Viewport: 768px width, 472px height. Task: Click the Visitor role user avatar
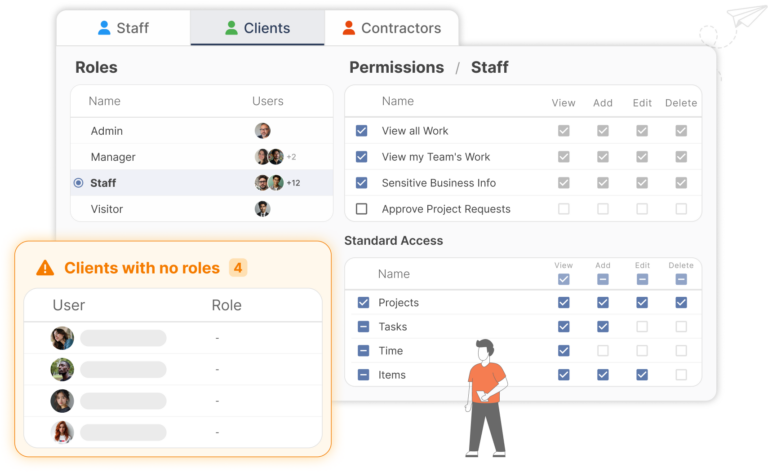(262, 209)
